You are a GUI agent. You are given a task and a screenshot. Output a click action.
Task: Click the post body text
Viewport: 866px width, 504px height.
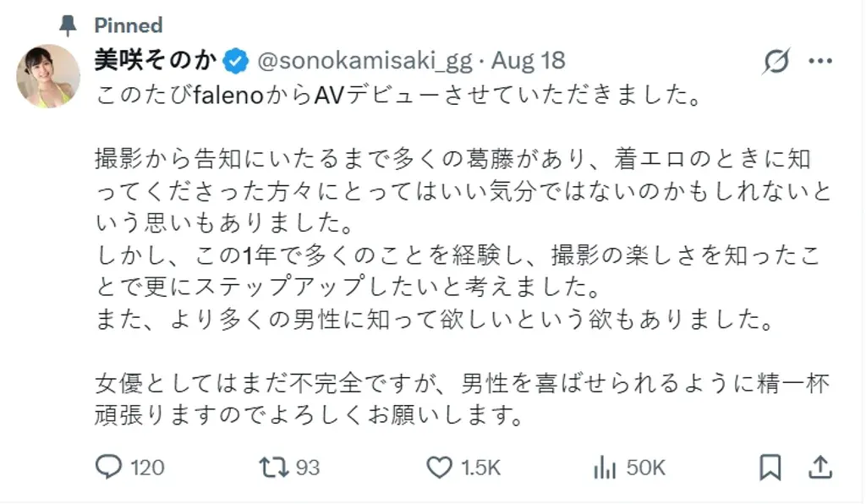click(457, 254)
